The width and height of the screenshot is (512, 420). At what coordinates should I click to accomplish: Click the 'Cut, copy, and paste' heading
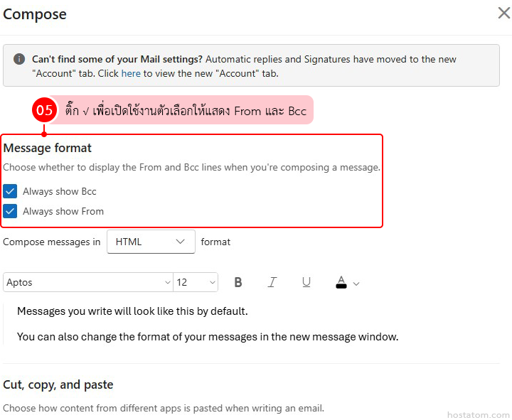(58, 384)
